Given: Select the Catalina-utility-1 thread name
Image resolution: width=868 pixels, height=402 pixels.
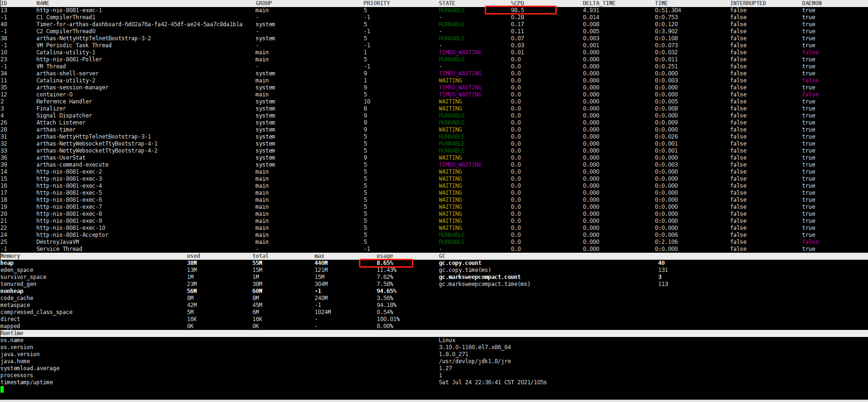Looking at the screenshot, I should (66, 52).
